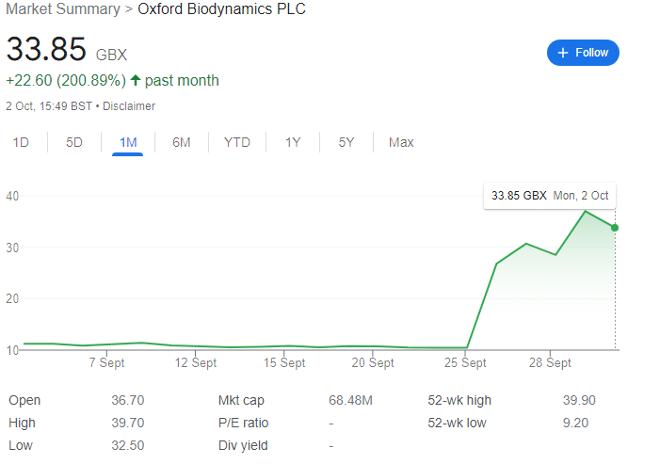Click the Low value 32.50
660x464 pixels.
click(x=128, y=445)
